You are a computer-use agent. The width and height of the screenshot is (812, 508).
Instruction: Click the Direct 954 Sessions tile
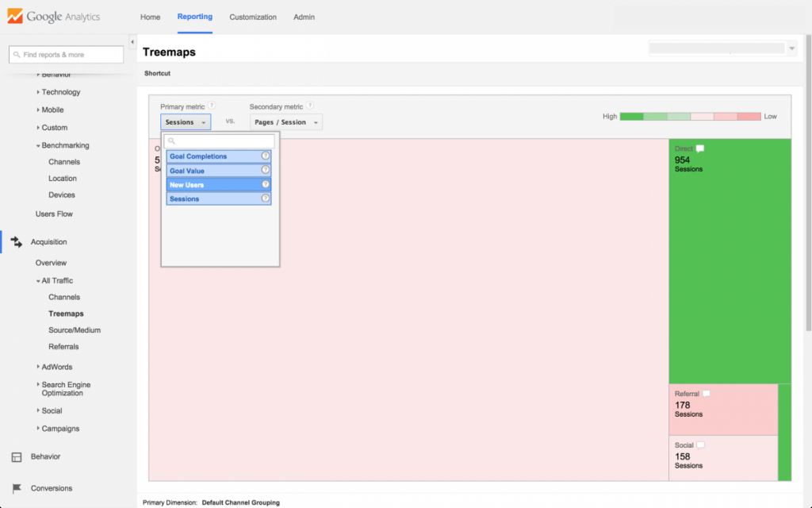click(x=730, y=261)
